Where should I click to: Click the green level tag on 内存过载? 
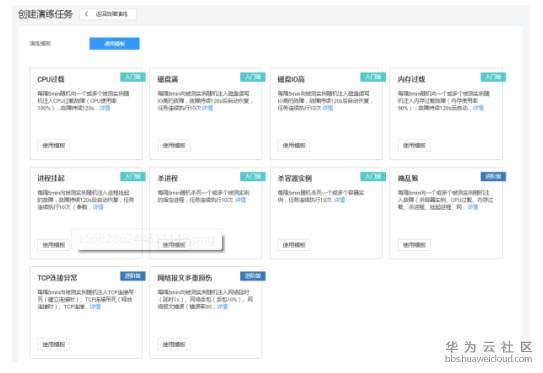click(493, 77)
